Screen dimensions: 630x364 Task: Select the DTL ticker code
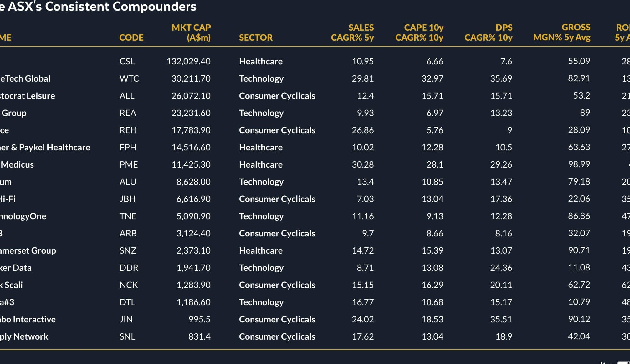tap(127, 302)
